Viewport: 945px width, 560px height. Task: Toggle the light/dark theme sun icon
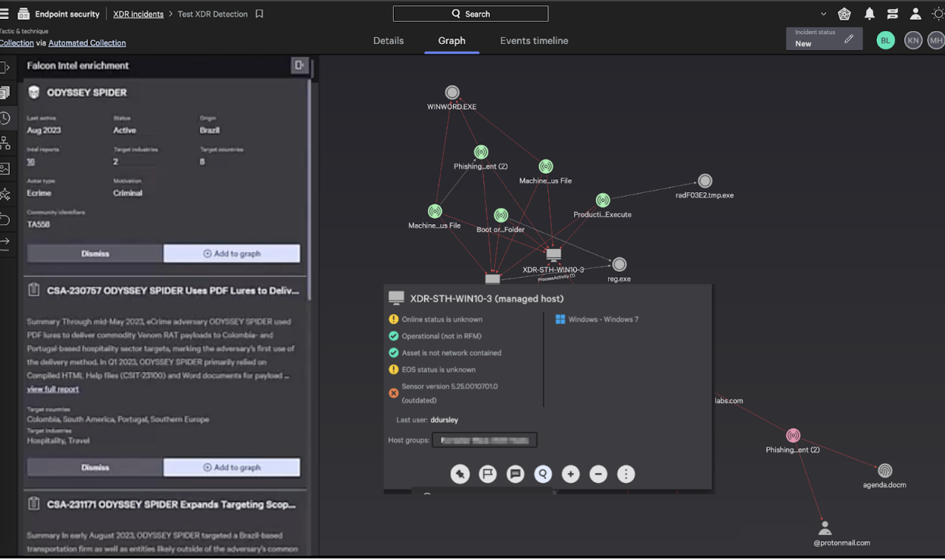(938, 14)
